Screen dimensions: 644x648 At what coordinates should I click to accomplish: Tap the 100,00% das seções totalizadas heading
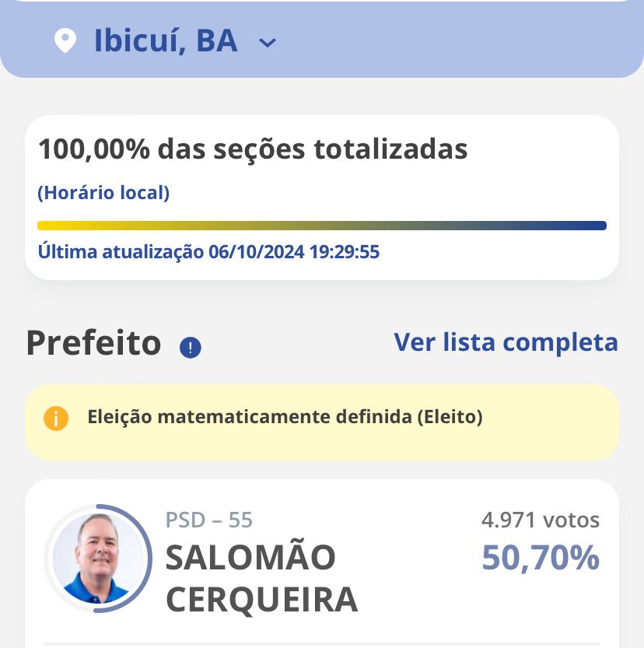(253, 149)
